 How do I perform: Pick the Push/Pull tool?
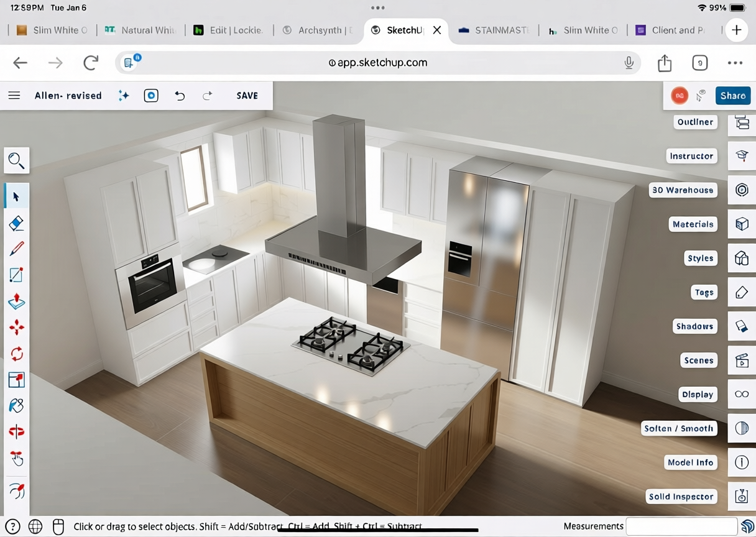tap(17, 301)
